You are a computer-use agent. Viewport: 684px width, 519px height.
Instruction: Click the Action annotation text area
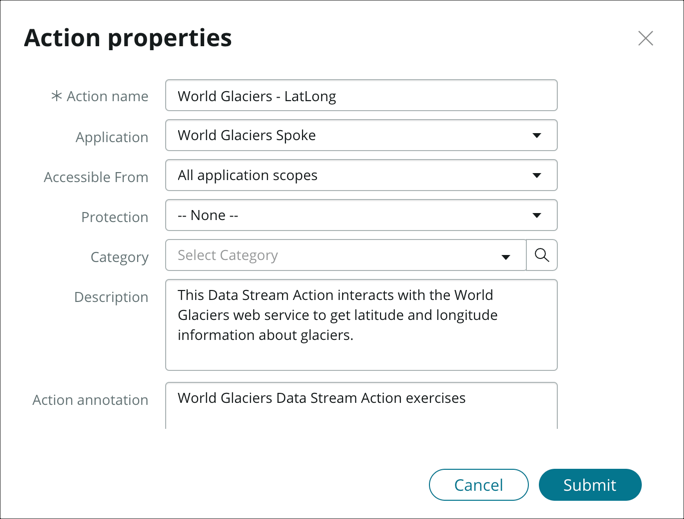coord(361,406)
